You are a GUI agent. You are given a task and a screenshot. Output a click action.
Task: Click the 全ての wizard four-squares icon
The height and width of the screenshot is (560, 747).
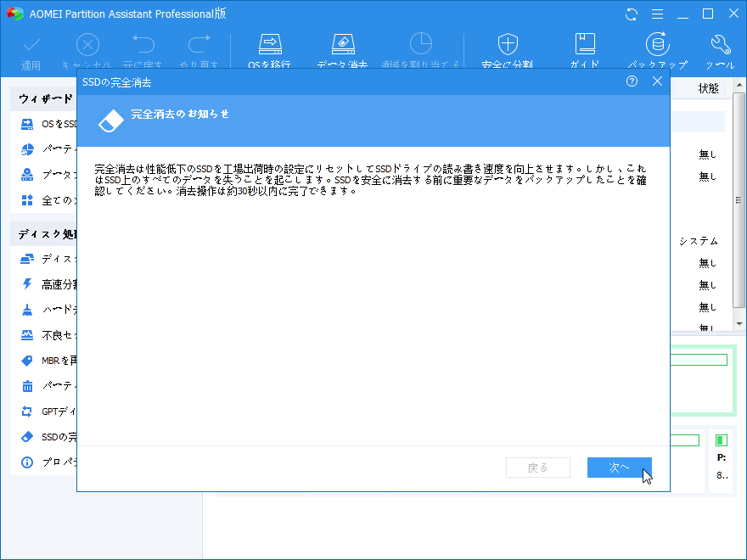[27, 200]
